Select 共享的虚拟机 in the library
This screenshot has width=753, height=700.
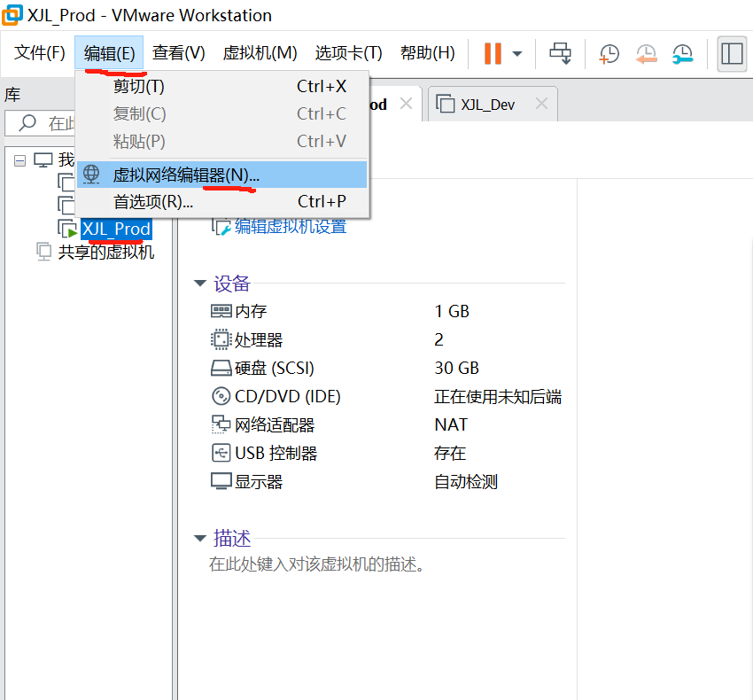(x=106, y=252)
